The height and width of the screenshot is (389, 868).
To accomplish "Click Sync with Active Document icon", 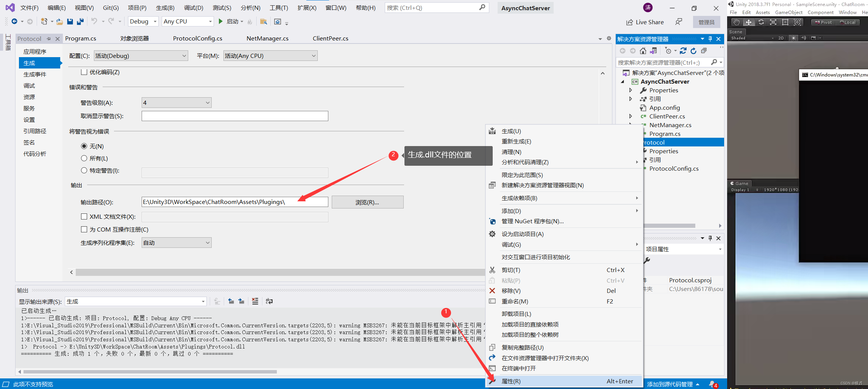I will [x=683, y=51].
